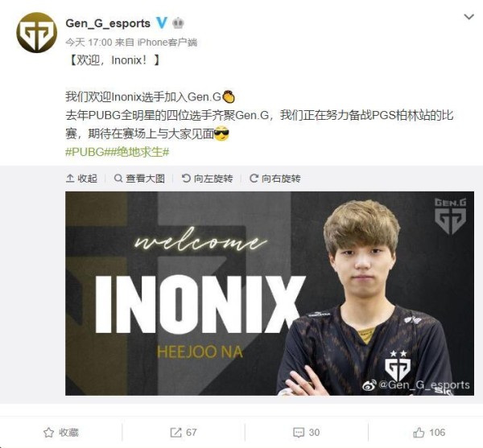Open the #绝地求生# hashtag topic
The image size is (483, 448).
point(138,152)
